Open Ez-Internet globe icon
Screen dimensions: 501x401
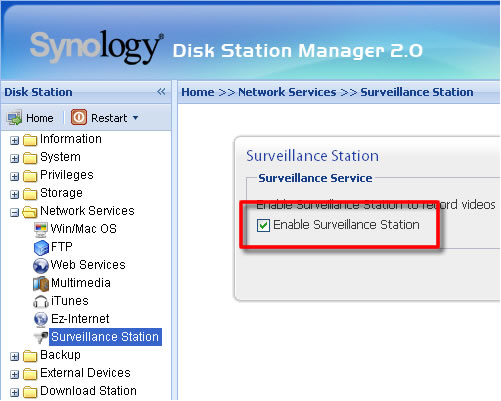pyautogui.click(x=41, y=319)
